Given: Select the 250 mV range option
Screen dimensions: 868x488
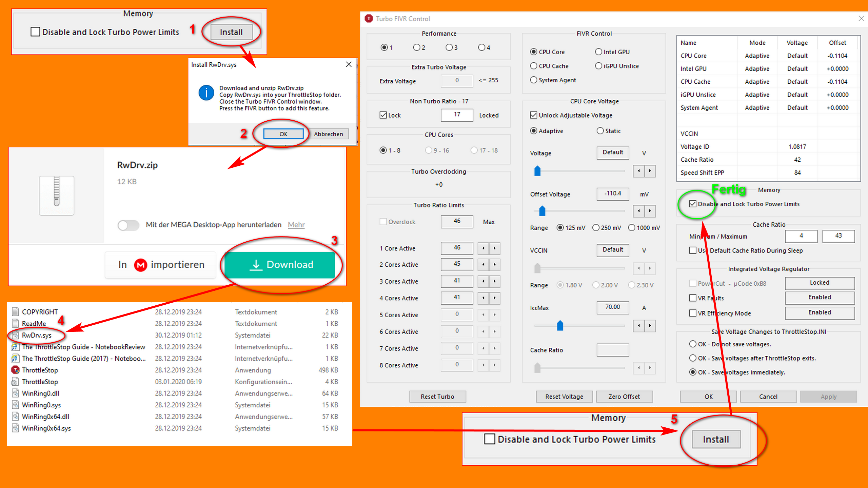Looking at the screenshot, I should [x=596, y=228].
